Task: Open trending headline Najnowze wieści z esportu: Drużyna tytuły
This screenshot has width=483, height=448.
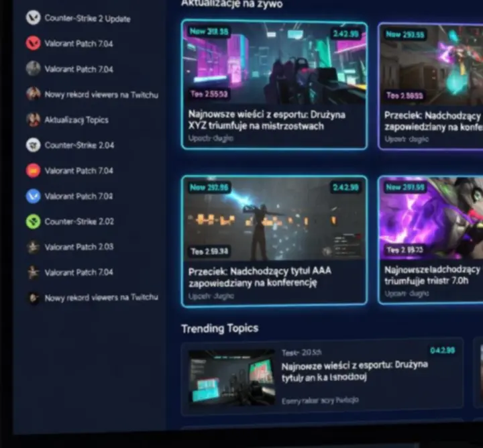Action: pos(355,372)
